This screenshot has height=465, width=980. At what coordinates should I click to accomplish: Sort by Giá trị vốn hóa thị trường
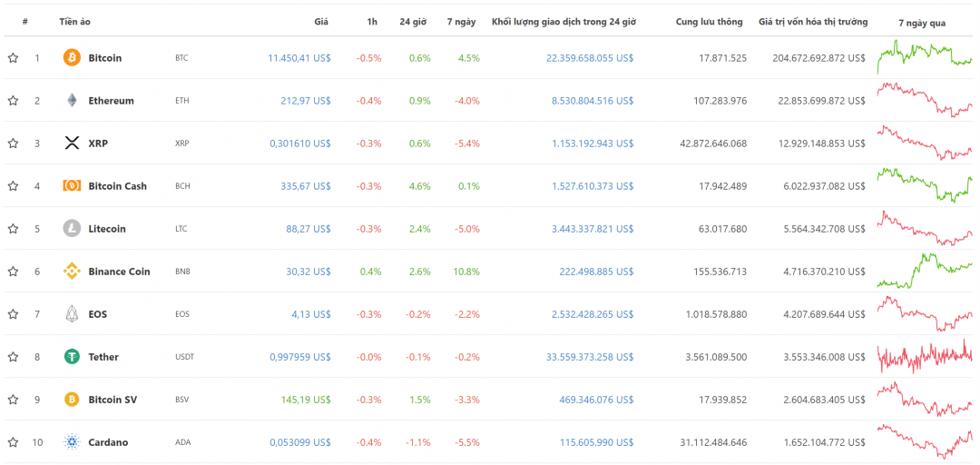click(813, 21)
